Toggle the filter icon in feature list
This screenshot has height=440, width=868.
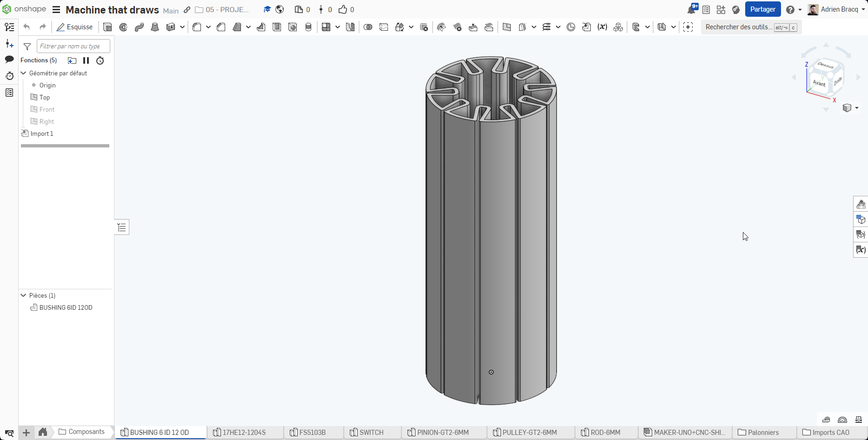pyautogui.click(x=27, y=47)
